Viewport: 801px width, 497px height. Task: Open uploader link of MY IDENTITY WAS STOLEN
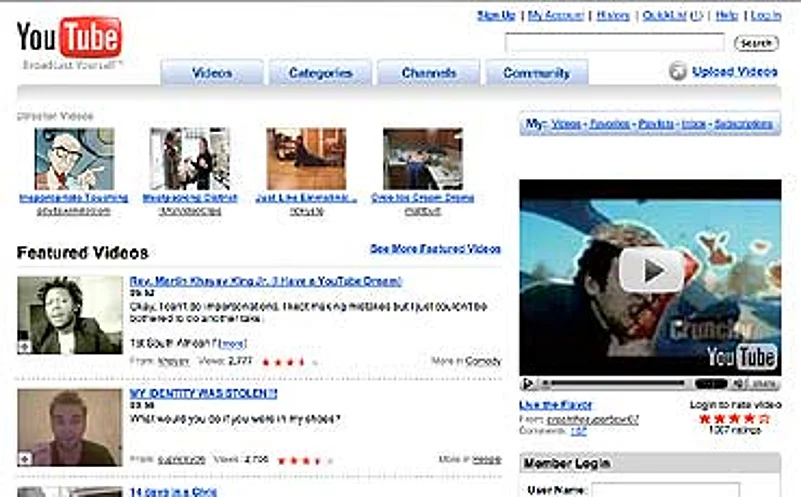[181, 460]
